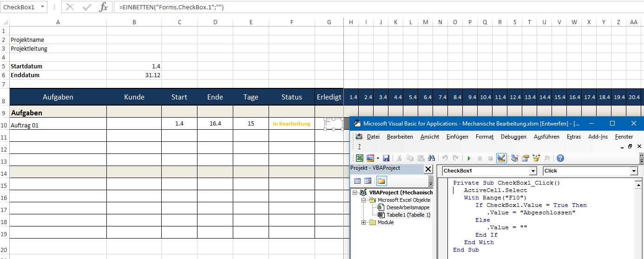
Task: Open the Extras menu
Action: click(x=574, y=137)
